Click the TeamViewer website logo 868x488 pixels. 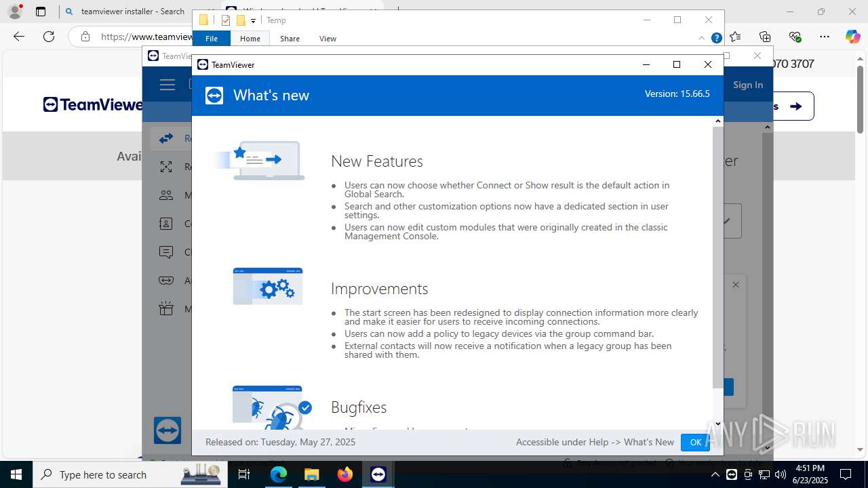tap(93, 104)
